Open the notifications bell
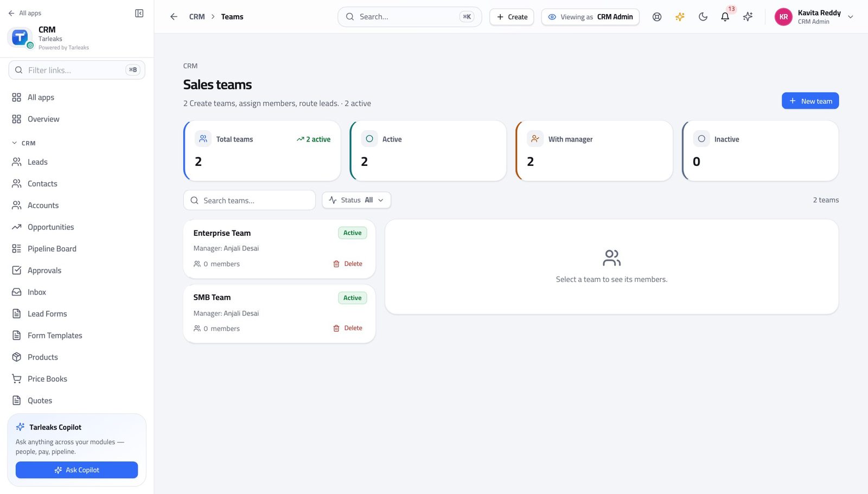This screenshot has width=868, height=494. click(725, 17)
